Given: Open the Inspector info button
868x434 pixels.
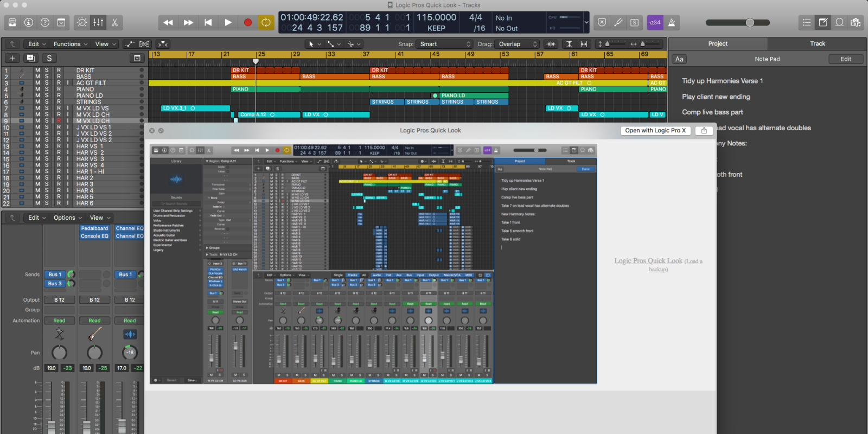Looking at the screenshot, I should pos(29,22).
